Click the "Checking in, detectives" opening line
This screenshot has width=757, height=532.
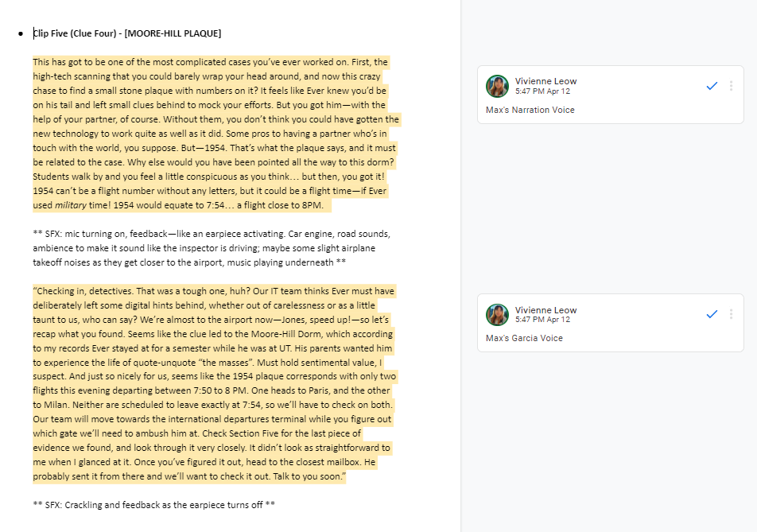[x=86, y=291]
